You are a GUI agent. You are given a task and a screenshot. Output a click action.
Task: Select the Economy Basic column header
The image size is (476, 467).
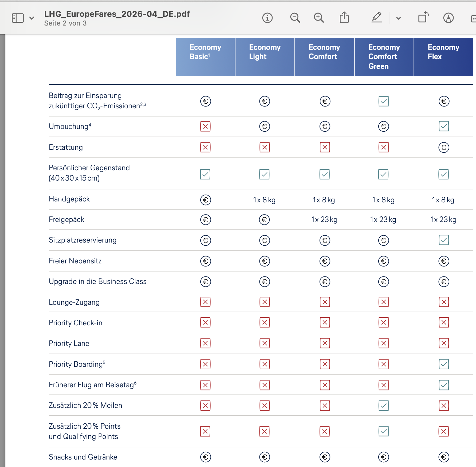click(205, 57)
